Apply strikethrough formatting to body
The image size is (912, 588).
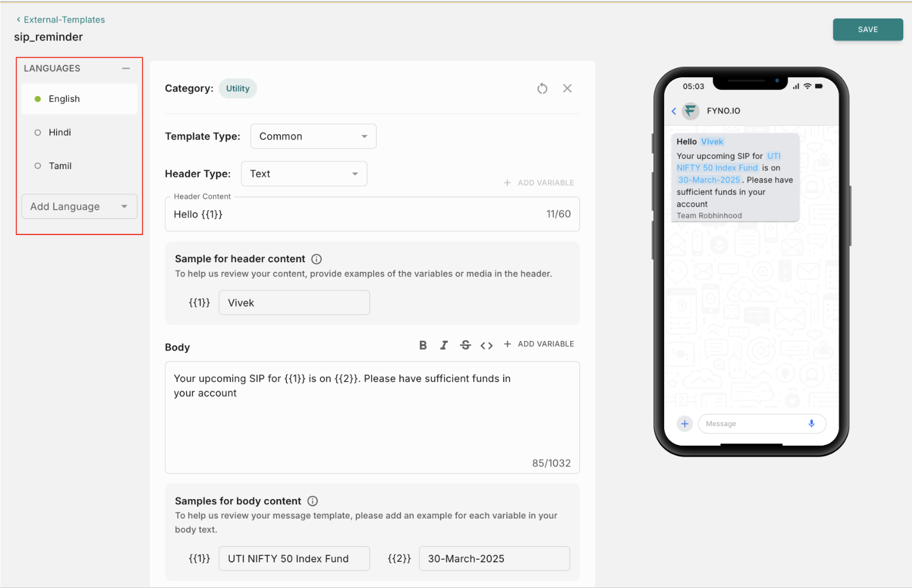point(465,345)
